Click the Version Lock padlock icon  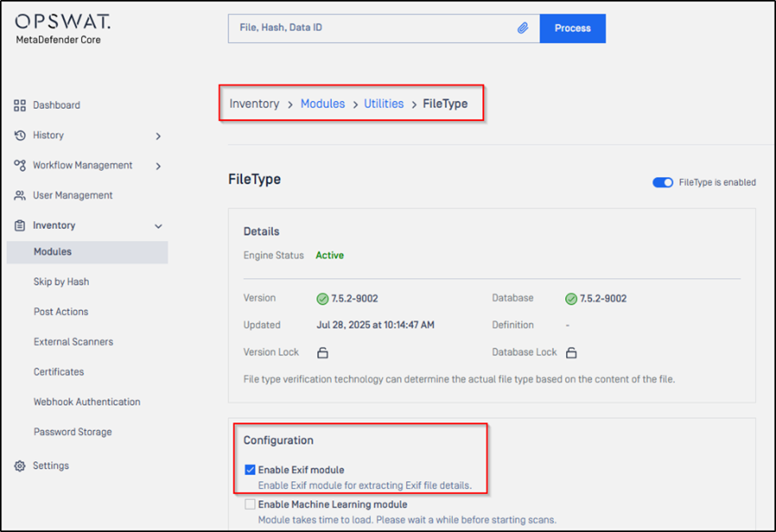coord(322,352)
